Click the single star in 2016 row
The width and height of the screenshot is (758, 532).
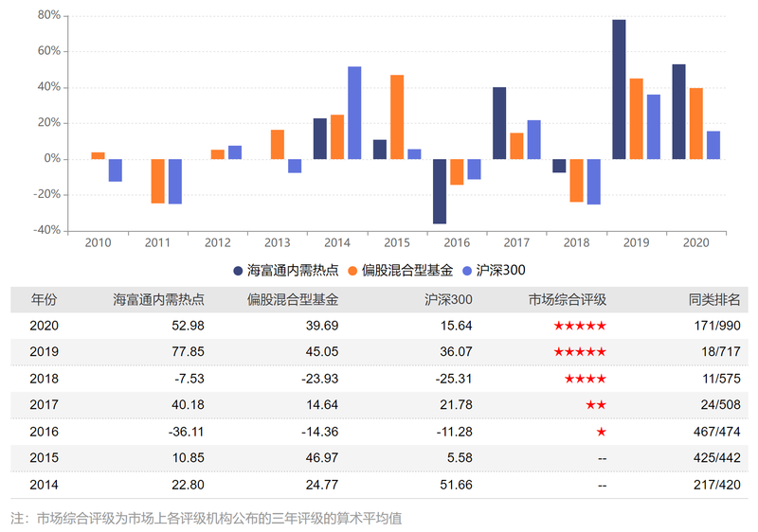(601, 432)
